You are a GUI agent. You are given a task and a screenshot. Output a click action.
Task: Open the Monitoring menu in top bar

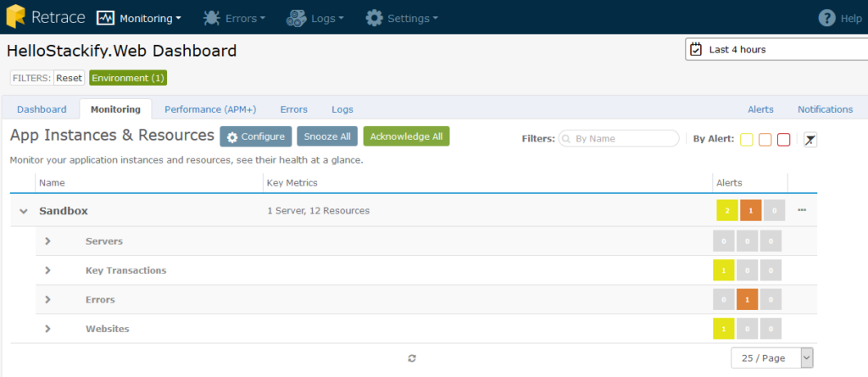pos(139,19)
